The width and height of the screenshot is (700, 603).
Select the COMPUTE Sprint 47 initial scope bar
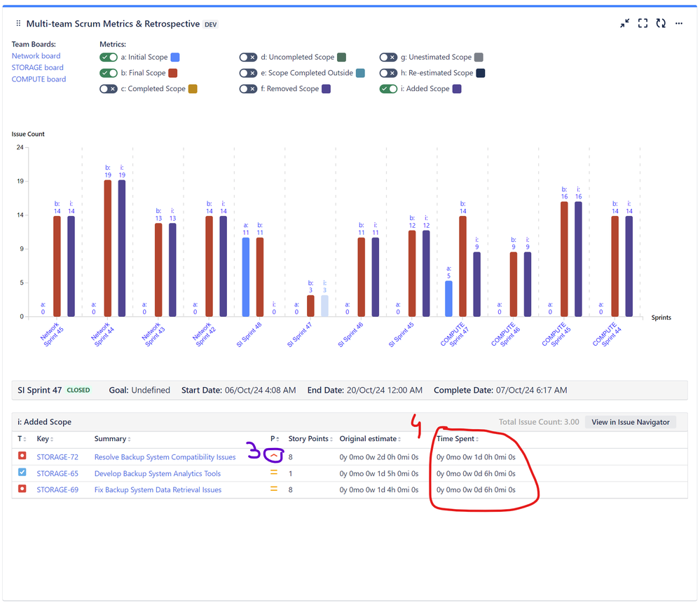click(x=448, y=299)
